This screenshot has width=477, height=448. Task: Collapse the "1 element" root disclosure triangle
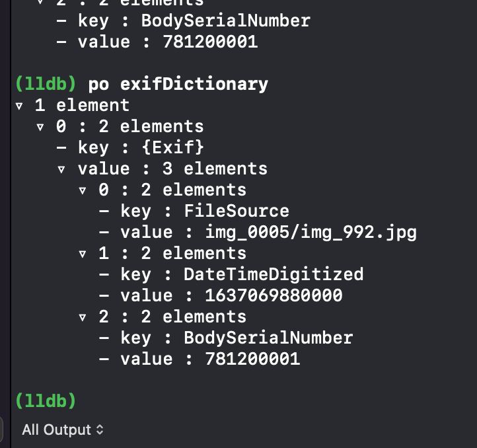19,106
